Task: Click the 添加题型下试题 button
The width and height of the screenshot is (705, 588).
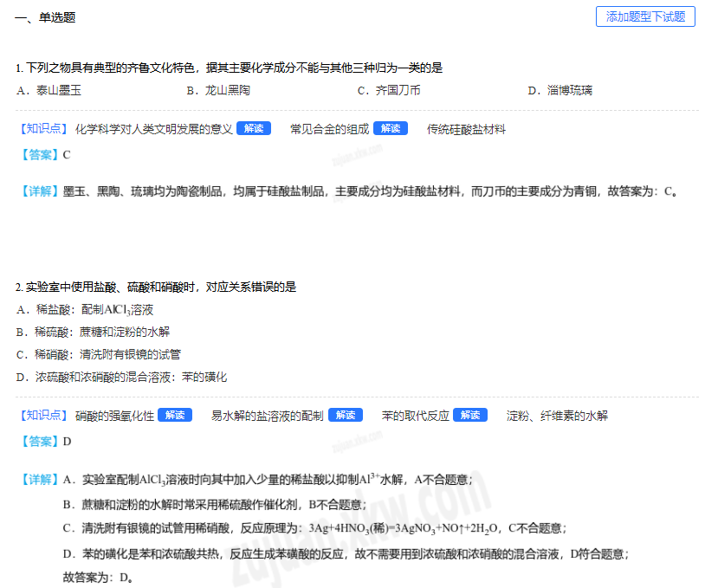Action: pyautogui.click(x=645, y=16)
